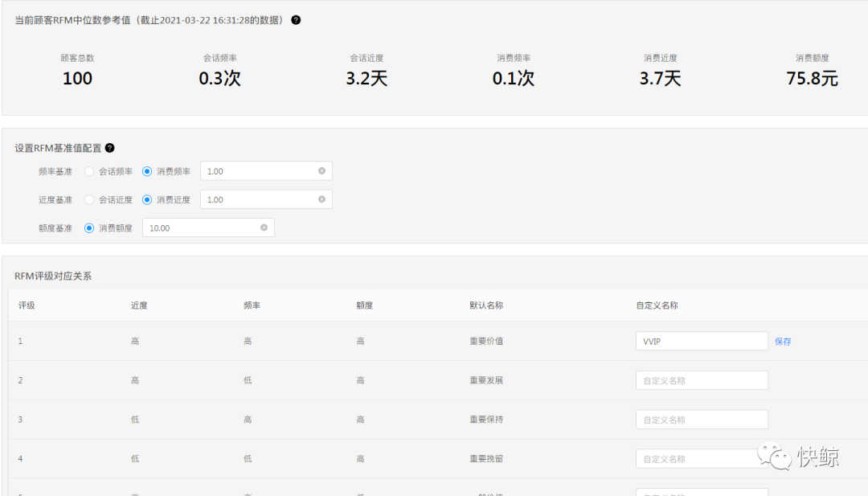Focus the 近度基准 value input field
868x496 pixels.
(x=257, y=199)
